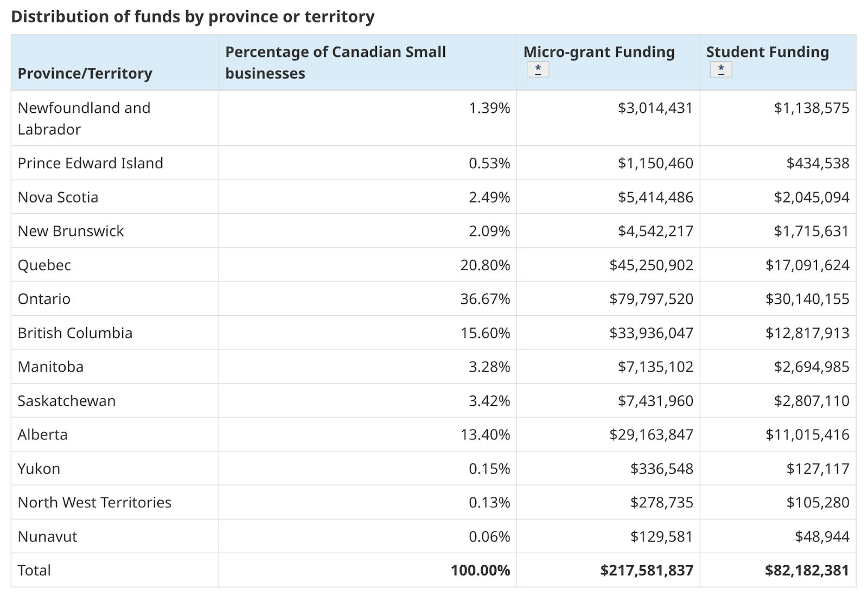Click Ontario's $79,797,520 micro-grant cell
868x594 pixels.
[651, 299]
